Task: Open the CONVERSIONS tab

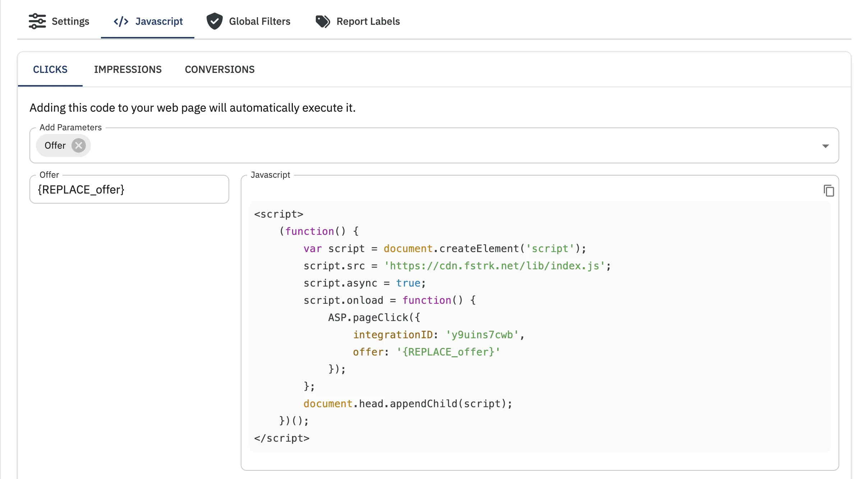Action: click(220, 69)
